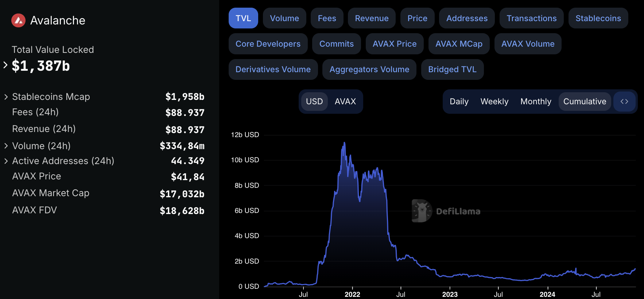The width and height of the screenshot is (644, 299).
Task: Click the 2024 tick on the time axis
Action: [547, 294]
